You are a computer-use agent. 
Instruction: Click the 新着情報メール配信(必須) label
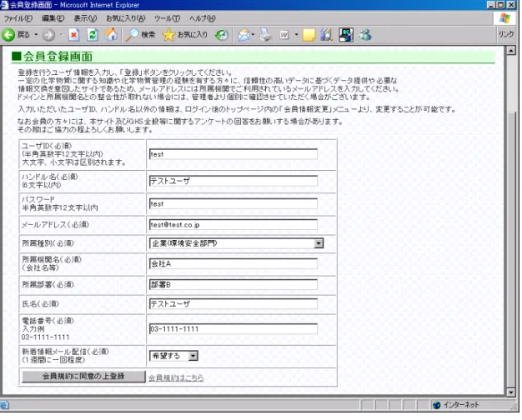[x=65, y=352]
